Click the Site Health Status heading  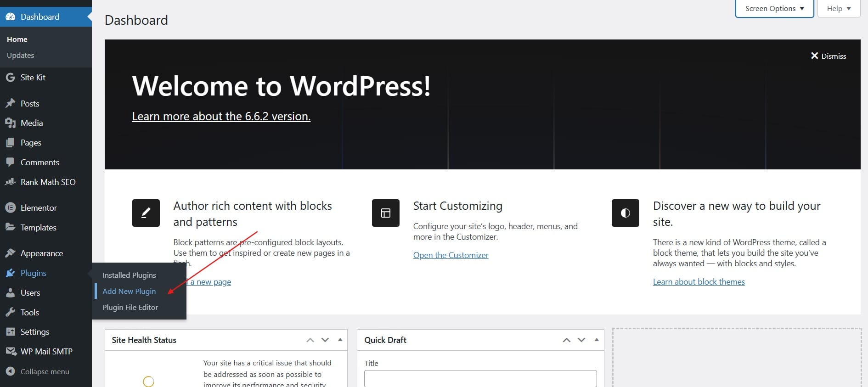pyautogui.click(x=144, y=340)
